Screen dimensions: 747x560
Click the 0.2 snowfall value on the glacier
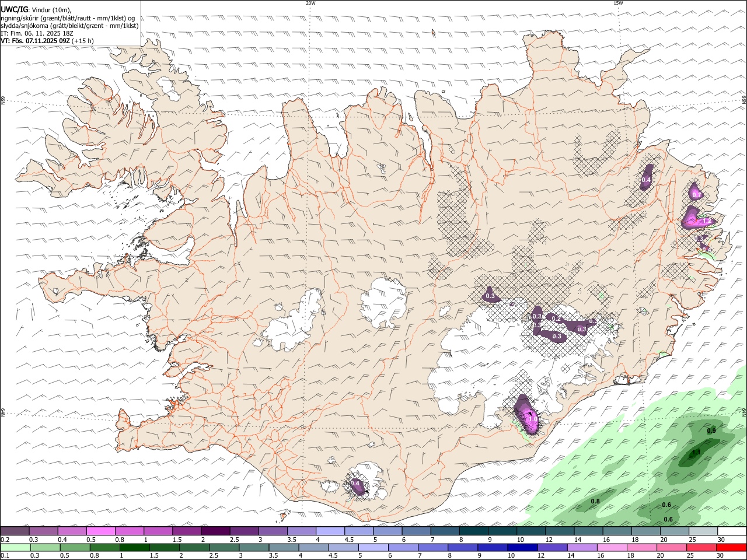coord(556,318)
